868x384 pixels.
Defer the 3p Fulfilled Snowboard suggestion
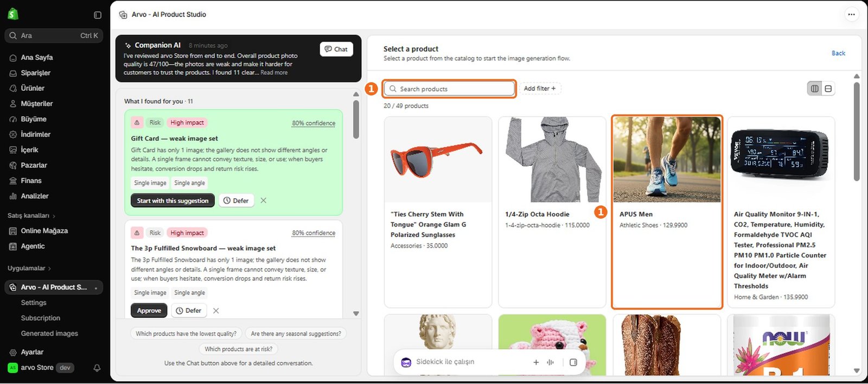click(x=189, y=311)
